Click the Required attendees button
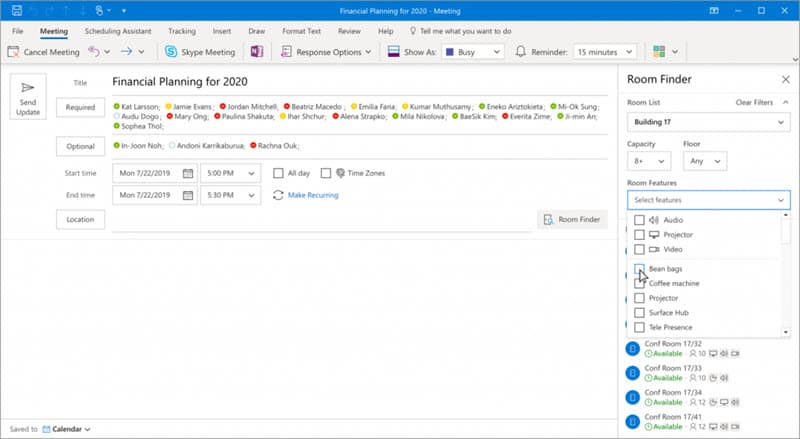The width and height of the screenshot is (800, 439). tap(81, 107)
